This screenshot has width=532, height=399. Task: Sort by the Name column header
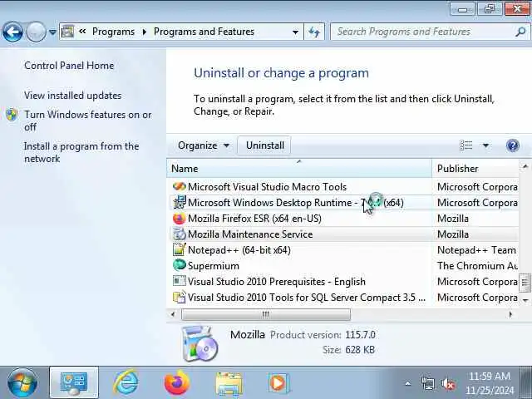click(x=299, y=168)
